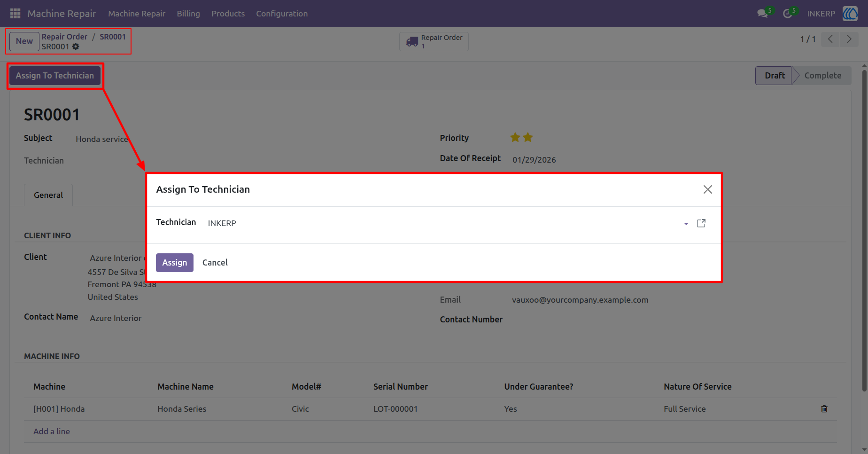Select the Draft status stage
Viewport: 868px width, 454px height.
774,76
